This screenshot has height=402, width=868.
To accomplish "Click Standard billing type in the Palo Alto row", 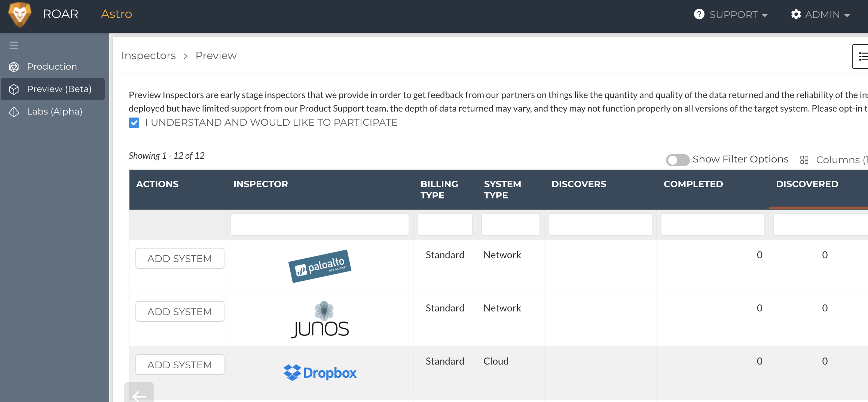I will pos(445,255).
